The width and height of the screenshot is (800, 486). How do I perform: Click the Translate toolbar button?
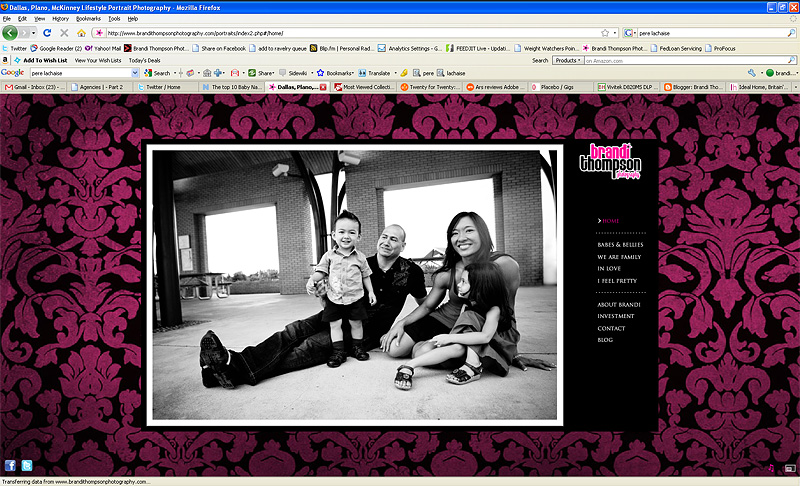[374, 73]
